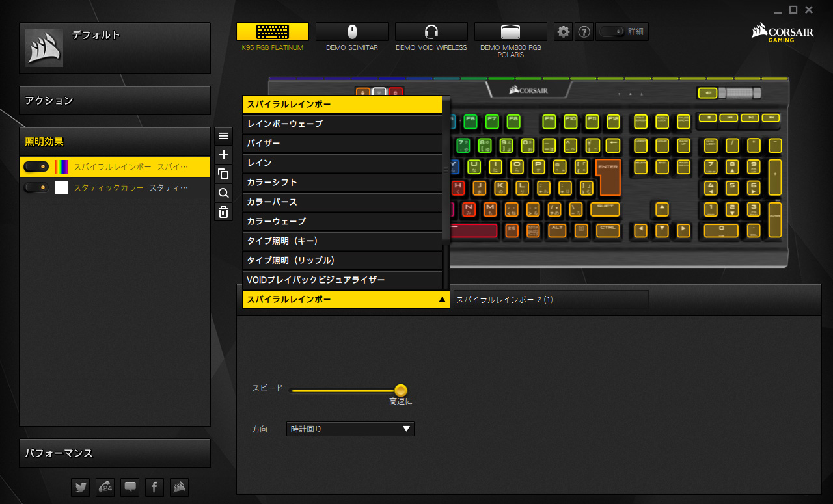833x504 pixels.
Task: Collapse the スパイラルレインボー effect type dropdown
Action: 346,299
